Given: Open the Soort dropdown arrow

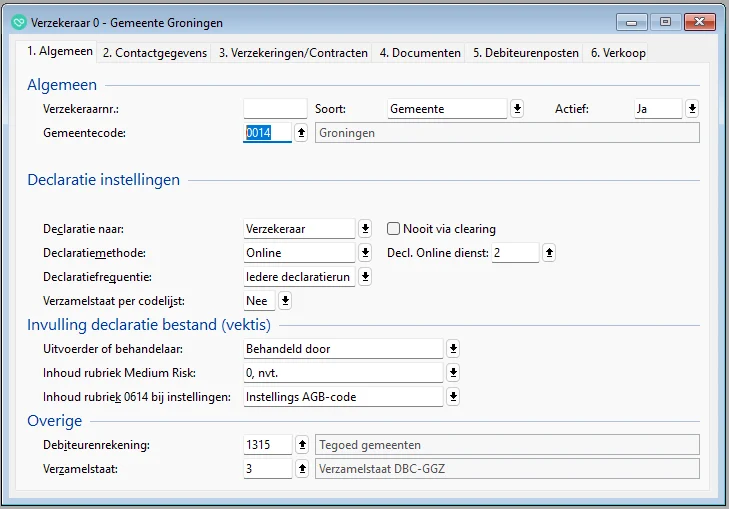Looking at the screenshot, I should [517, 108].
